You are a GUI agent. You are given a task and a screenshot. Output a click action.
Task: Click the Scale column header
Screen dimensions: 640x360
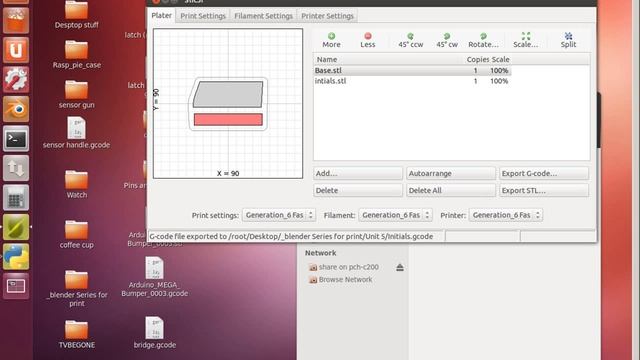click(500, 59)
